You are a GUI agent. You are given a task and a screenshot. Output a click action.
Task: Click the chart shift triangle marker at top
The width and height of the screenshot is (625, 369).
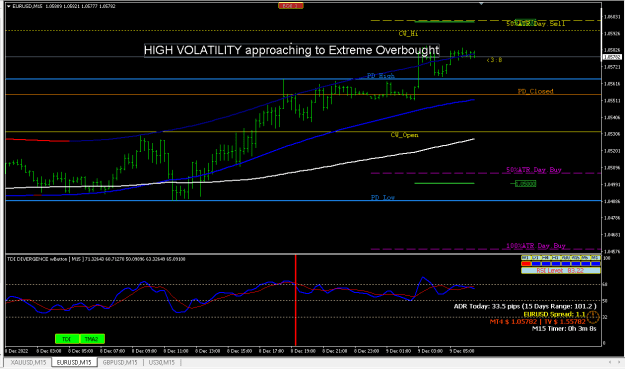pyautogui.click(x=481, y=4)
